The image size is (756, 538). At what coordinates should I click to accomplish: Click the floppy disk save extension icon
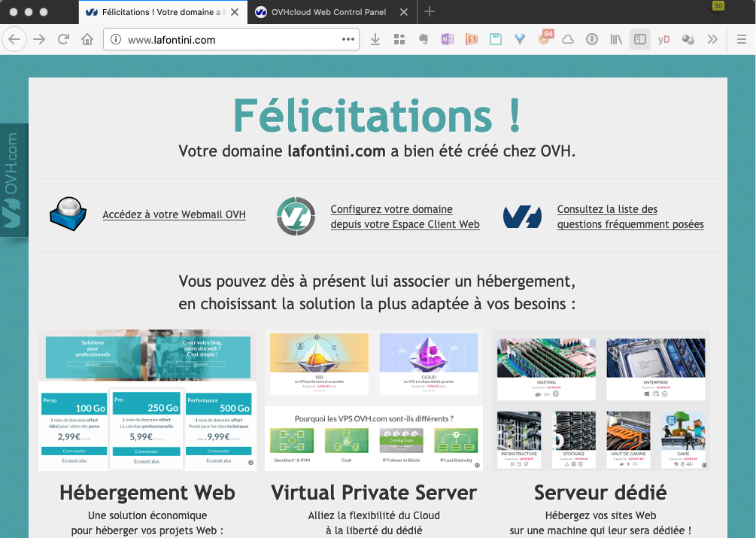496,39
